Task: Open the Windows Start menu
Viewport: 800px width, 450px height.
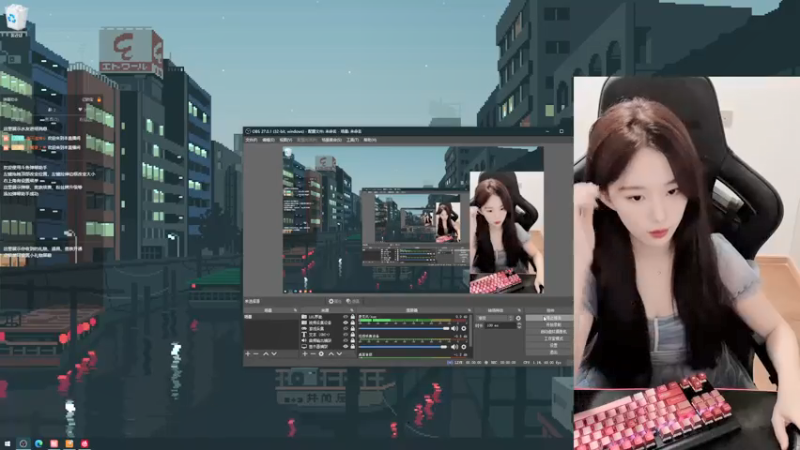Action: click(x=7, y=444)
